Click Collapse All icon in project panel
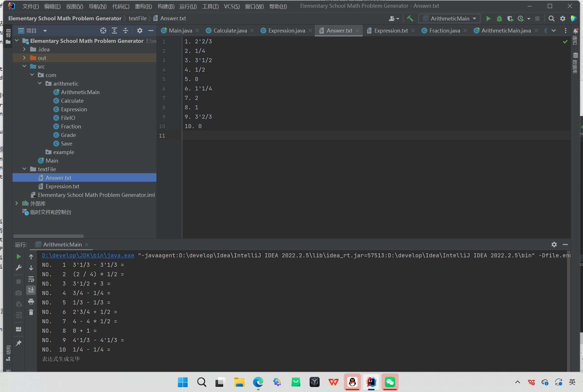 coord(126,31)
